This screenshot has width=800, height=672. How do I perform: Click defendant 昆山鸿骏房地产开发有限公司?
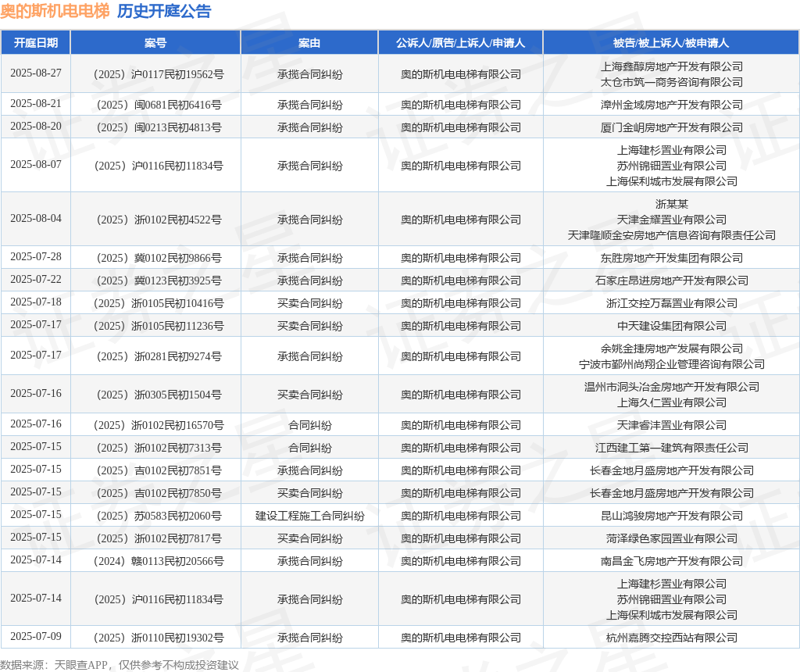(671, 516)
